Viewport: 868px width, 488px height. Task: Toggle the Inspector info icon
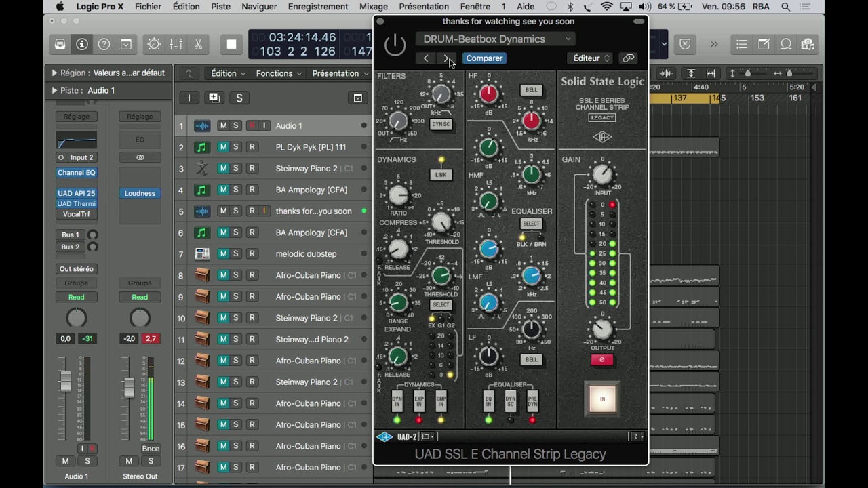(82, 44)
